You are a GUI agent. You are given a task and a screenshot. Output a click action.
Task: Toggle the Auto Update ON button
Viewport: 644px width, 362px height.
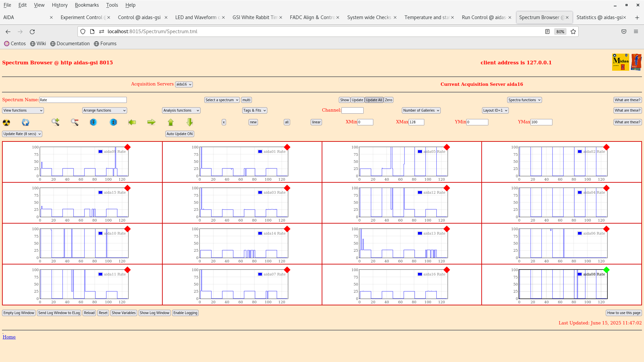pyautogui.click(x=180, y=134)
